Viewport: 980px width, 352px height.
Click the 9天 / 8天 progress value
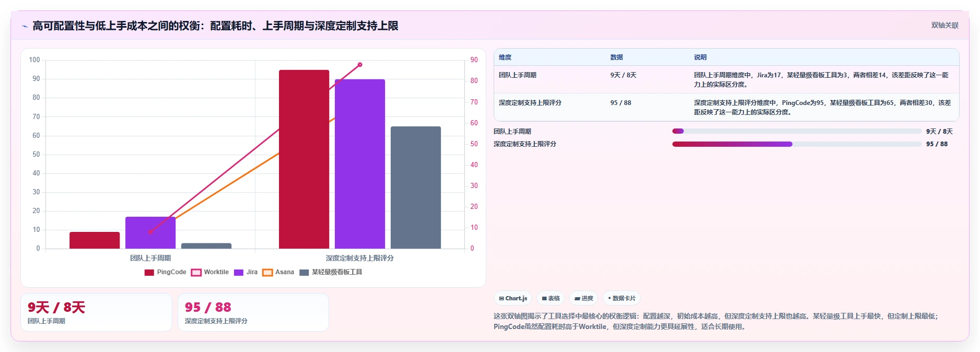coord(939,132)
